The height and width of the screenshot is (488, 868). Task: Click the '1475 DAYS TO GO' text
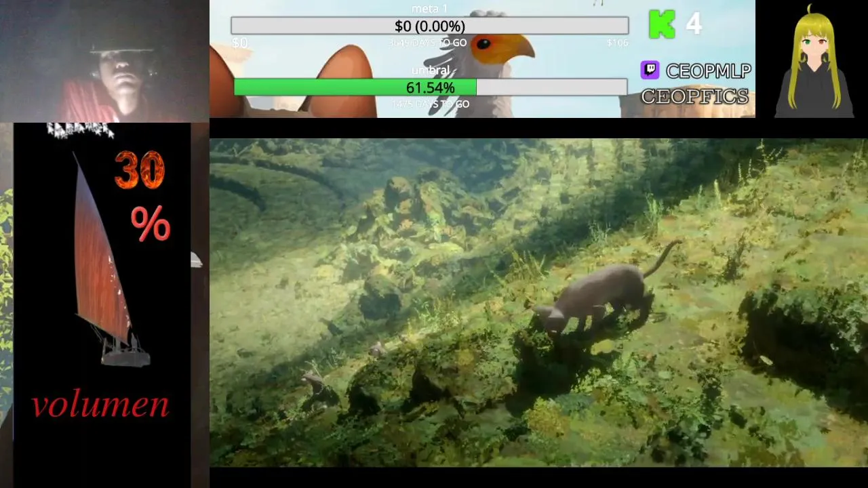point(431,104)
